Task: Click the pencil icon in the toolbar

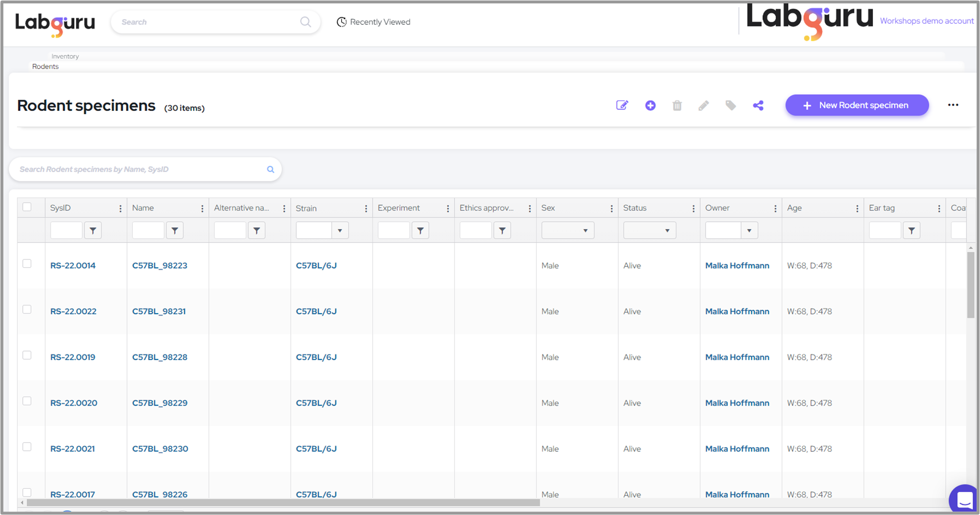Action: pyautogui.click(x=704, y=106)
